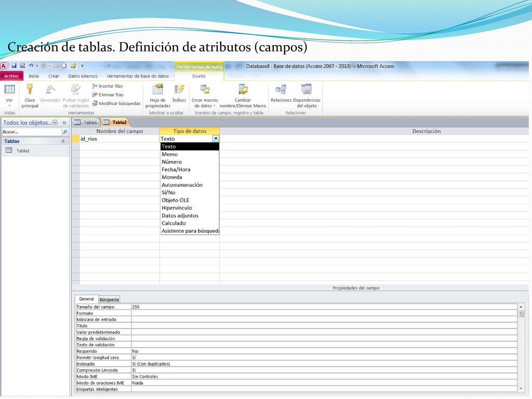Click the Indexado value Sí (Con duplicados)
This screenshot has height=399, width=532.
point(324,364)
